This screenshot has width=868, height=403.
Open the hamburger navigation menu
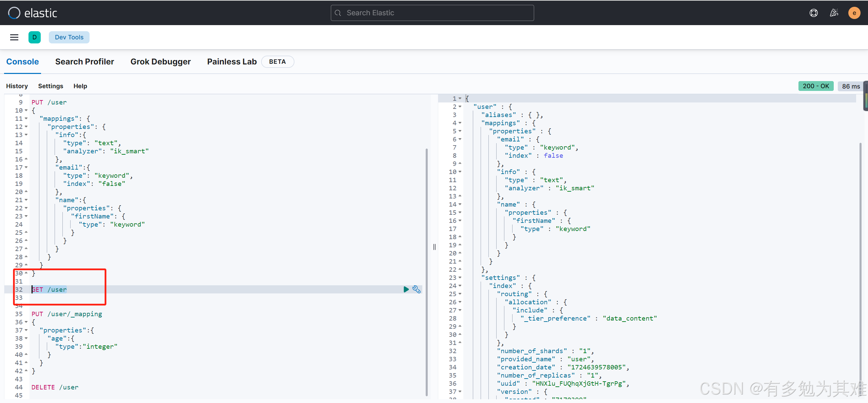click(x=14, y=37)
